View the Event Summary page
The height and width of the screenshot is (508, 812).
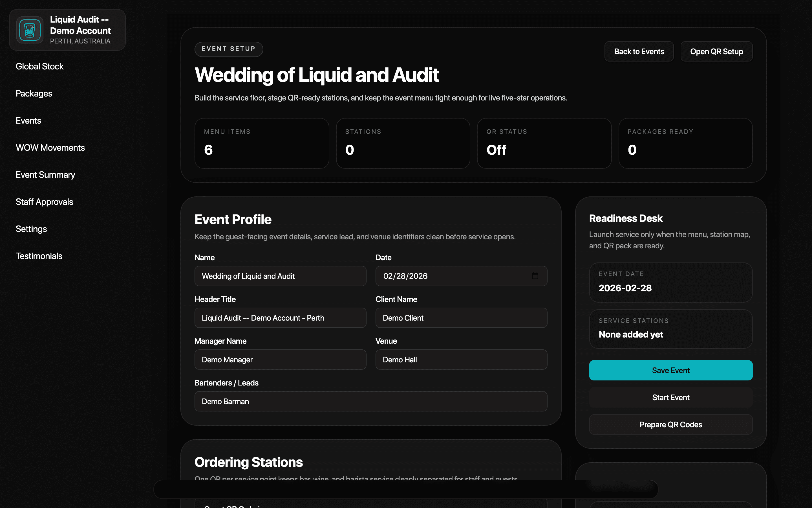click(x=45, y=175)
